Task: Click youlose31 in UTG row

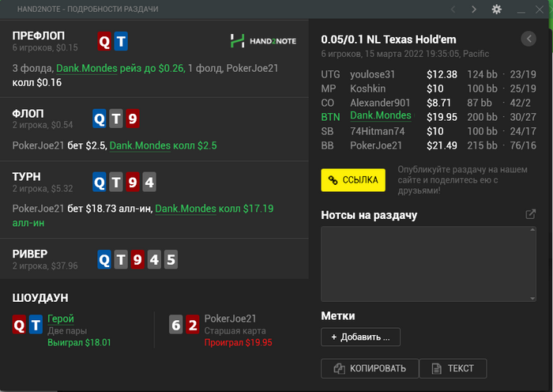Action: 372,74
